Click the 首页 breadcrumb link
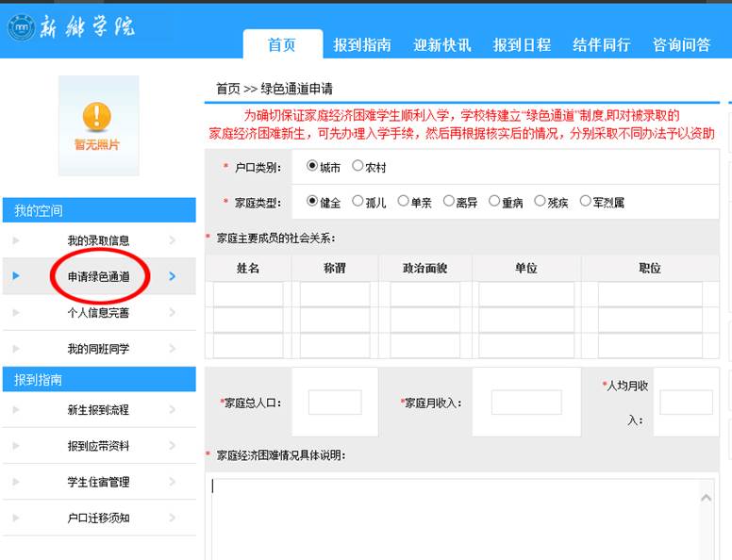The width and height of the screenshot is (732, 560). pos(228,89)
